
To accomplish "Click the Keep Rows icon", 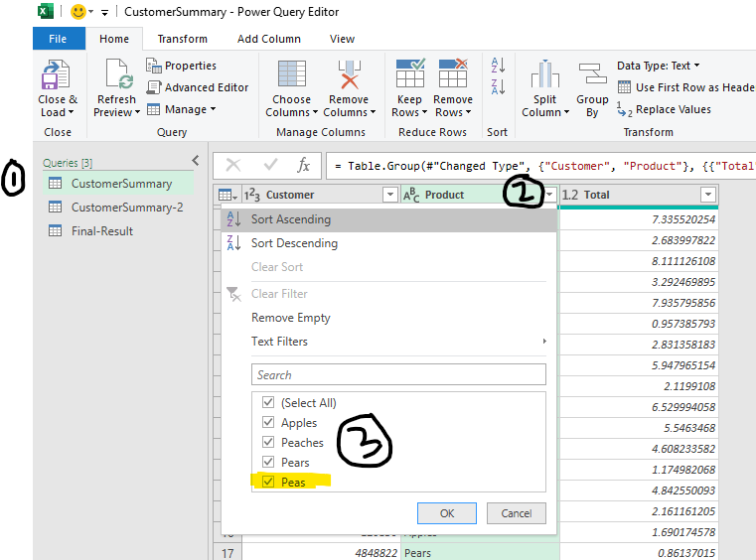I will click(x=410, y=73).
